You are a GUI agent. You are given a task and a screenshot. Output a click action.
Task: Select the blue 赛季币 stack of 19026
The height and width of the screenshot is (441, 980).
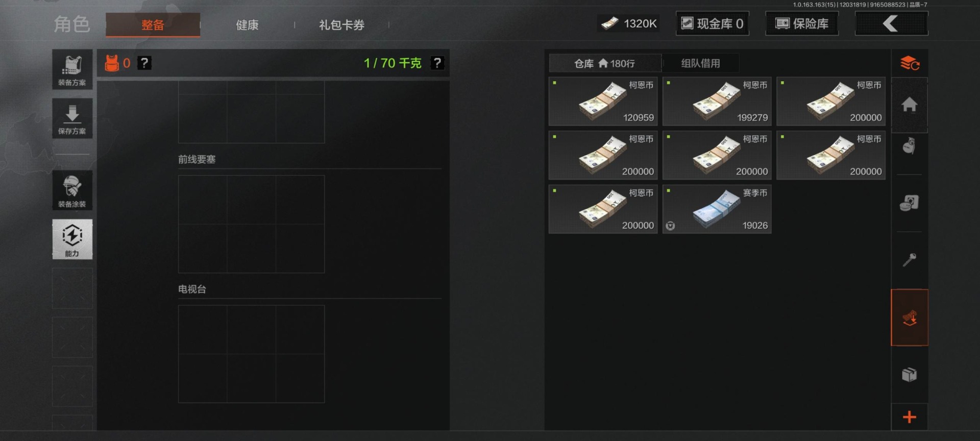point(717,209)
